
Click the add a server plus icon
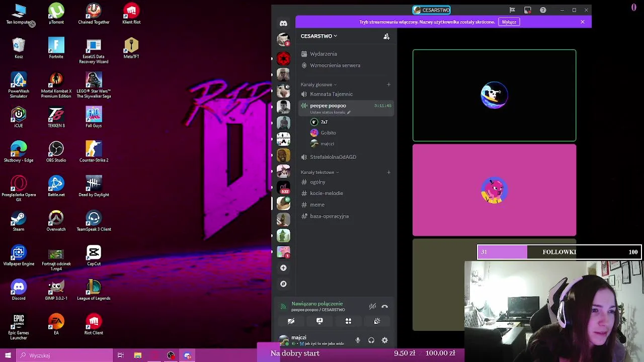click(283, 268)
